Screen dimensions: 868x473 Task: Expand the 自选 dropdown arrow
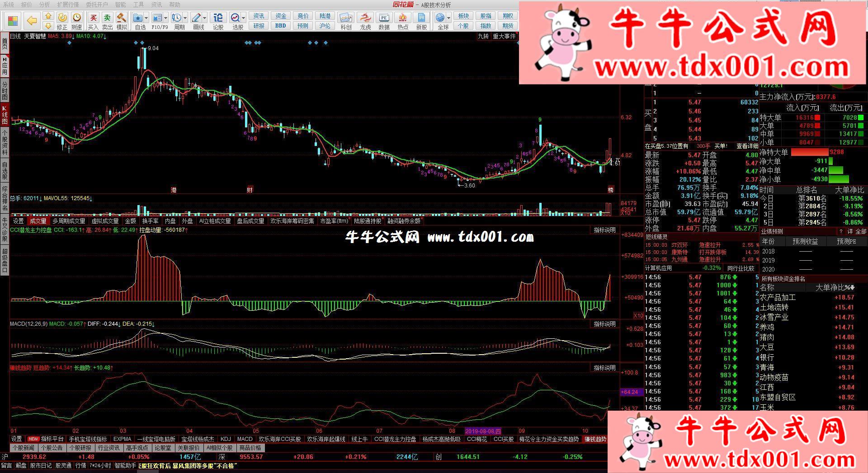[147, 18]
